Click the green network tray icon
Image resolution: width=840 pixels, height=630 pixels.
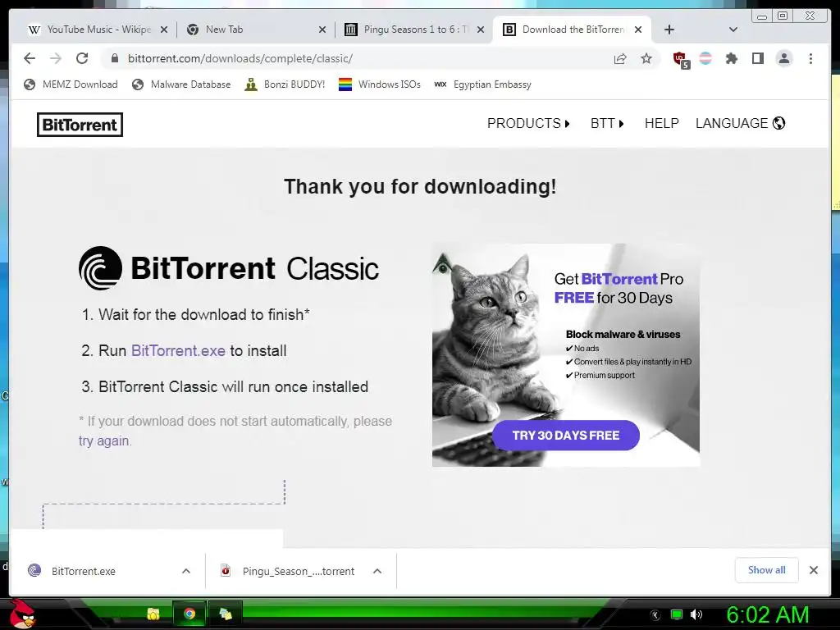tap(677, 614)
